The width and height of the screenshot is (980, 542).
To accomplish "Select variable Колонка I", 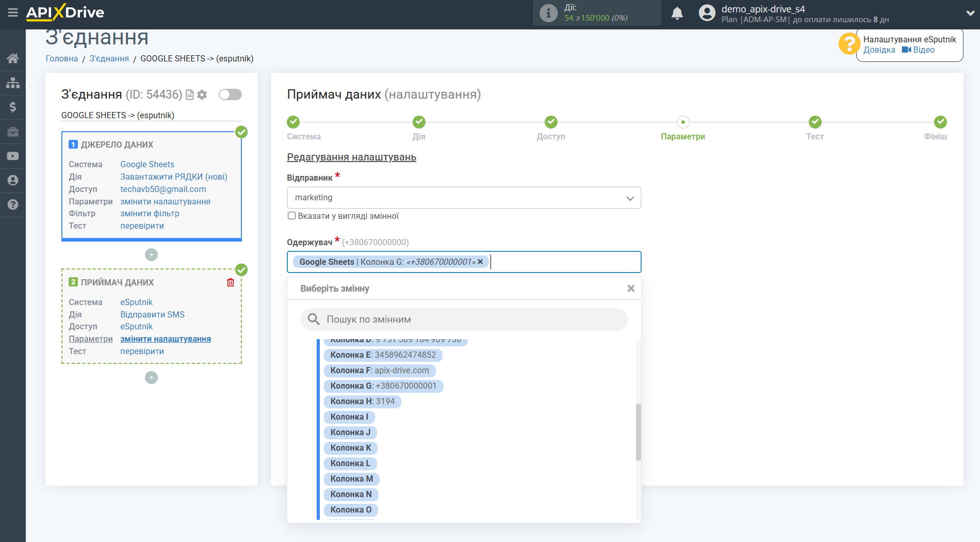I will 349,417.
